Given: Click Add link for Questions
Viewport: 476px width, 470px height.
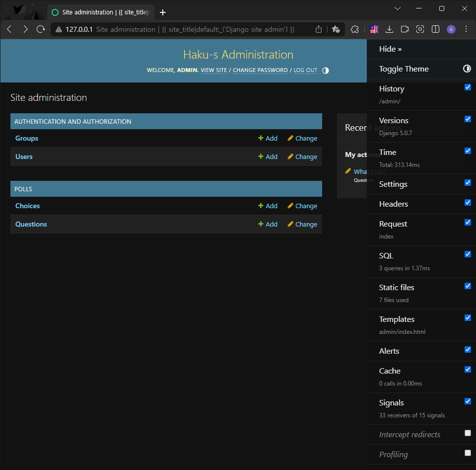Looking at the screenshot, I should click(272, 224).
